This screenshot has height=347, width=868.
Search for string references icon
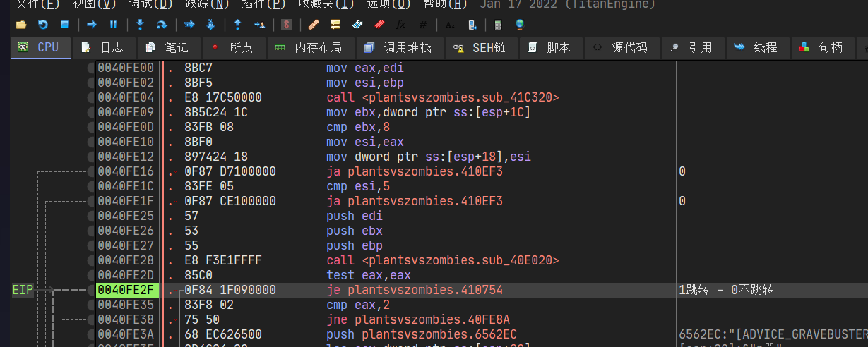(450, 25)
